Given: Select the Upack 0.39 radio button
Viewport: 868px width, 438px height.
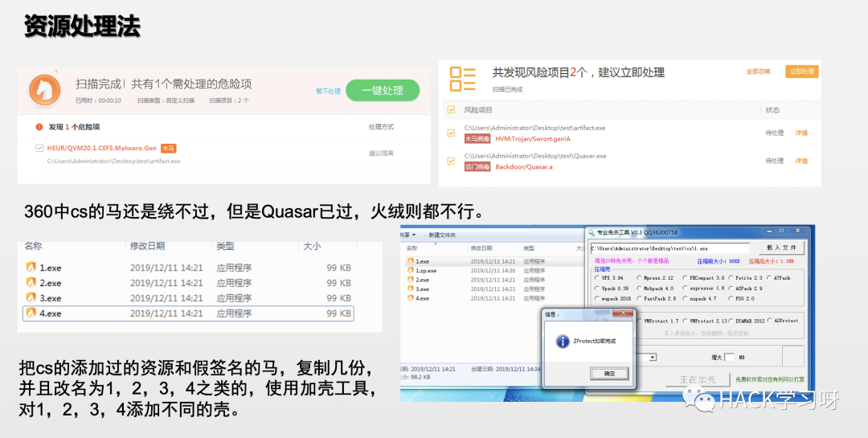Looking at the screenshot, I should [x=596, y=288].
